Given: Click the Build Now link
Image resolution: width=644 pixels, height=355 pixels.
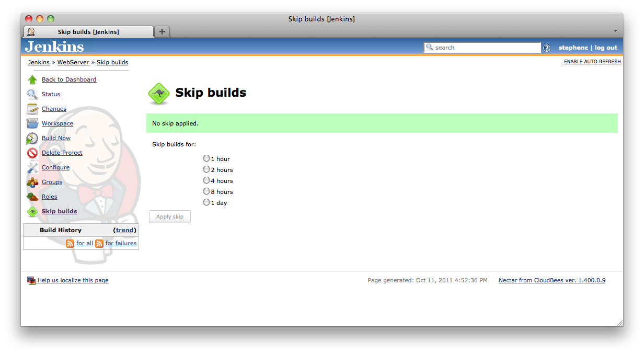Looking at the screenshot, I should [56, 138].
